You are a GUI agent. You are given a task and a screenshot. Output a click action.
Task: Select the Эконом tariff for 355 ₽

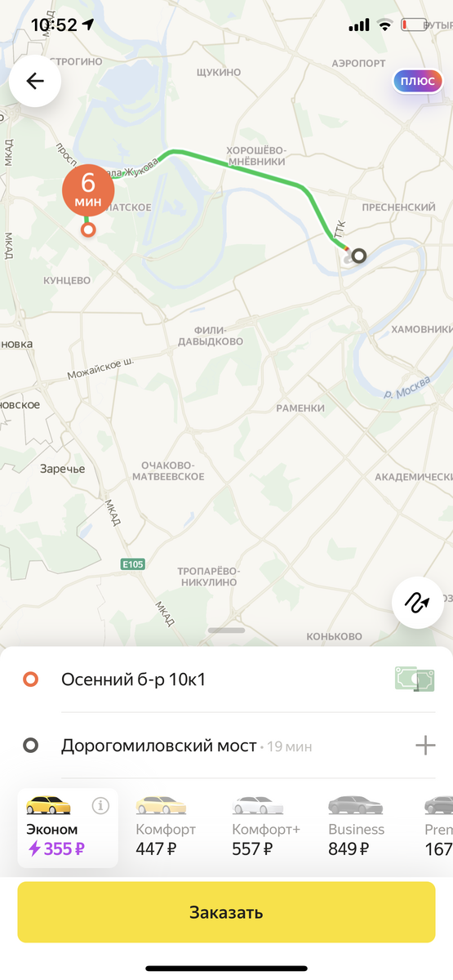(68, 827)
